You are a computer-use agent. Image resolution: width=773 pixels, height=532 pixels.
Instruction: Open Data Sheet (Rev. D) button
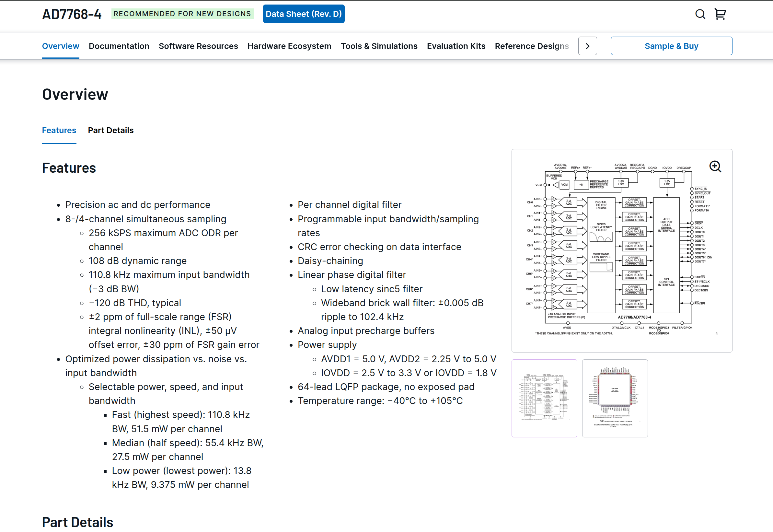click(303, 14)
